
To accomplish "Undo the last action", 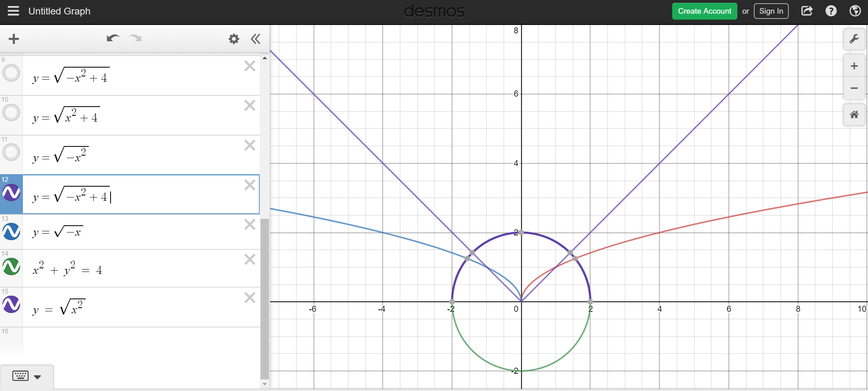I will [x=113, y=38].
